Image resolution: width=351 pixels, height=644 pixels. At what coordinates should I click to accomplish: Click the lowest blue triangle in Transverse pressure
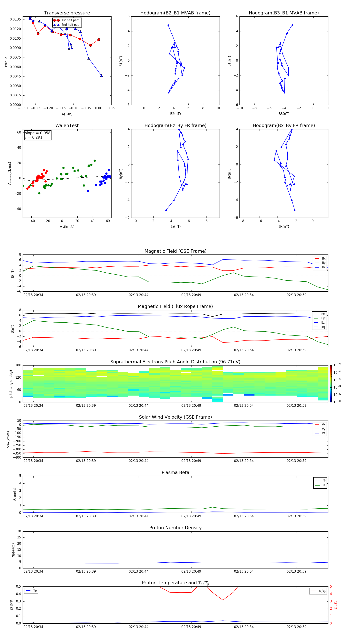click(x=101, y=76)
